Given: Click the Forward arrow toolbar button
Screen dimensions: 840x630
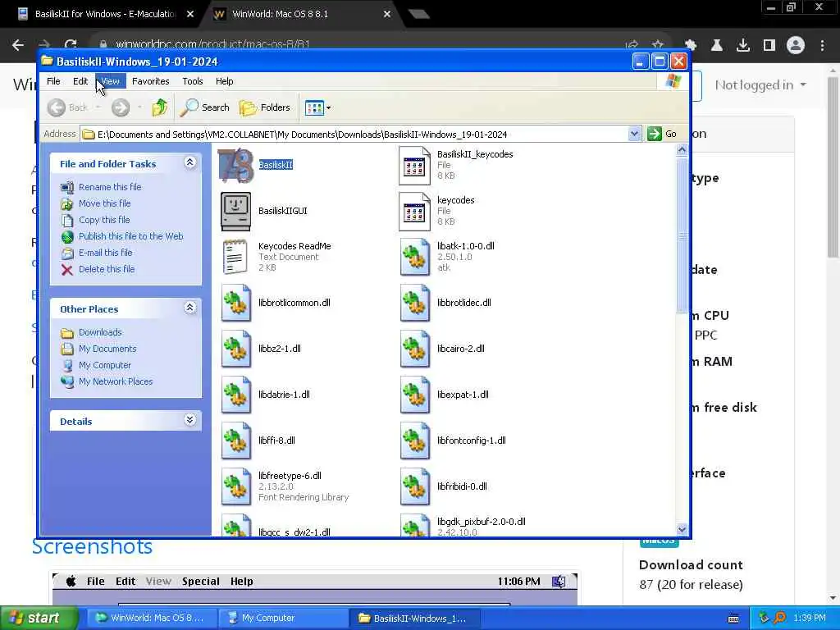Looking at the screenshot, I should tap(121, 107).
